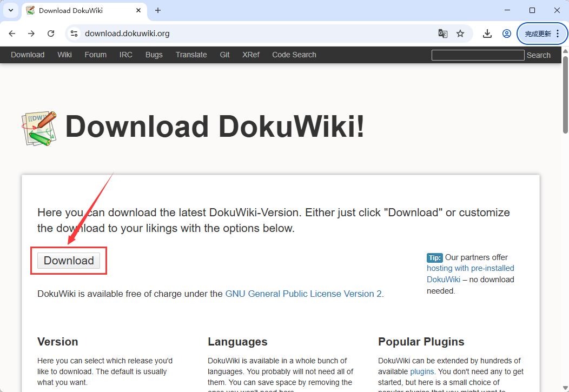Click the back navigation arrow
The height and width of the screenshot is (392, 569).
coord(12,34)
